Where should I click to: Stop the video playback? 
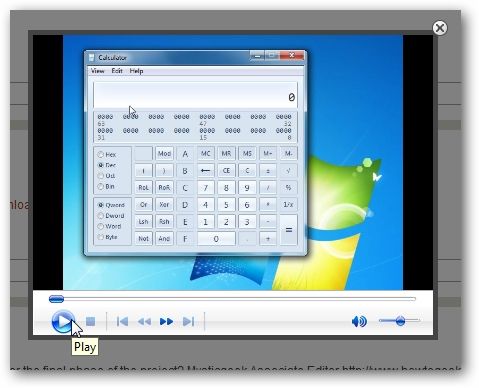[90, 322]
